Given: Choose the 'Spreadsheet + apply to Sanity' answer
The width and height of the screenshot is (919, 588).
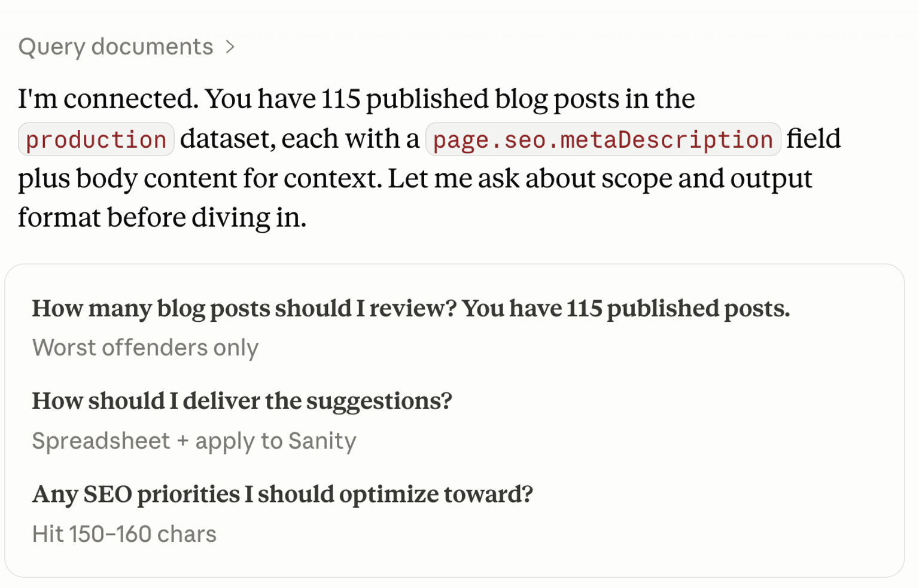Looking at the screenshot, I should (x=194, y=441).
